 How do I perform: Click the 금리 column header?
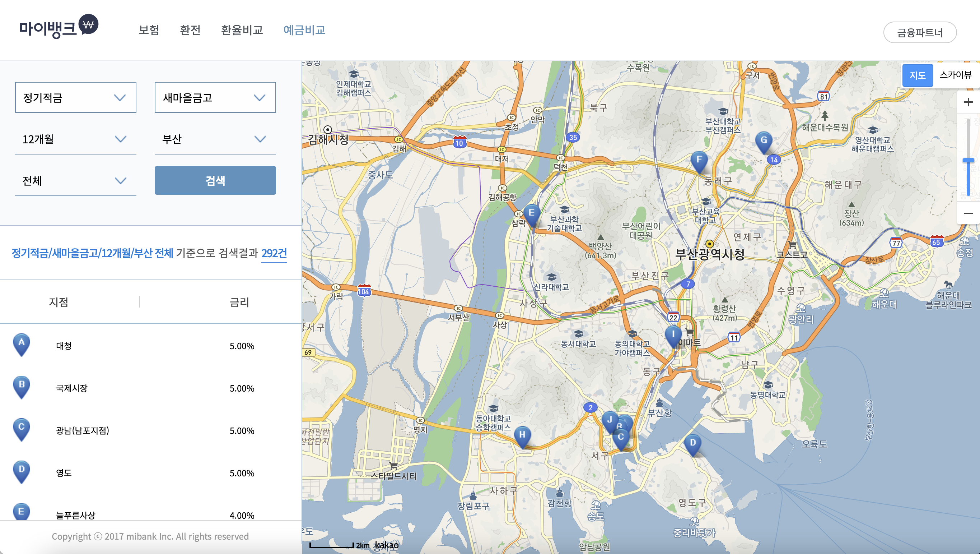(239, 302)
